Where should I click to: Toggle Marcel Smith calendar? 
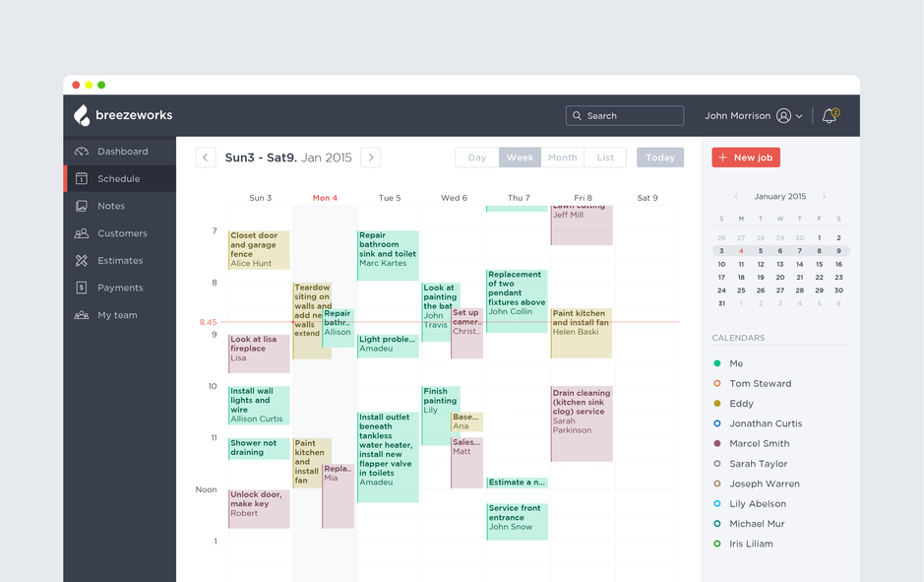tap(717, 443)
